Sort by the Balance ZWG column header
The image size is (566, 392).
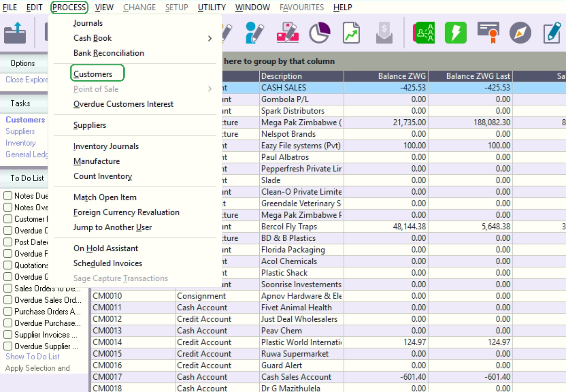point(386,76)
